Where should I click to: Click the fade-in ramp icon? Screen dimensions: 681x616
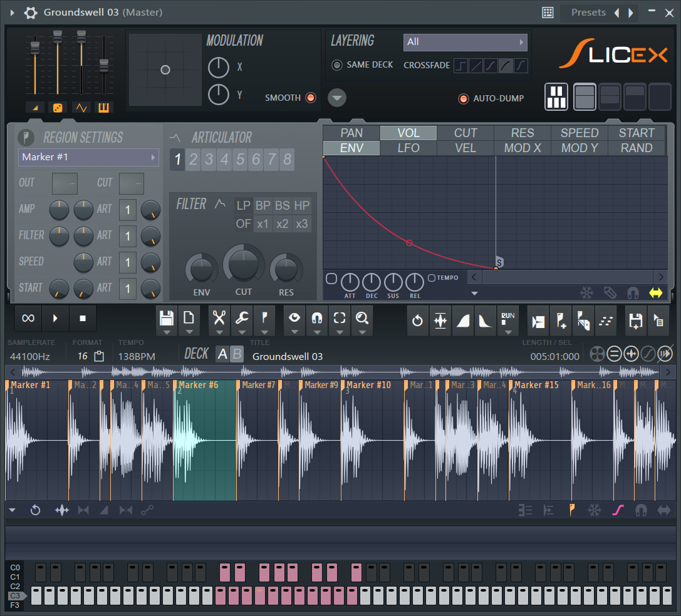click(463, 321)
